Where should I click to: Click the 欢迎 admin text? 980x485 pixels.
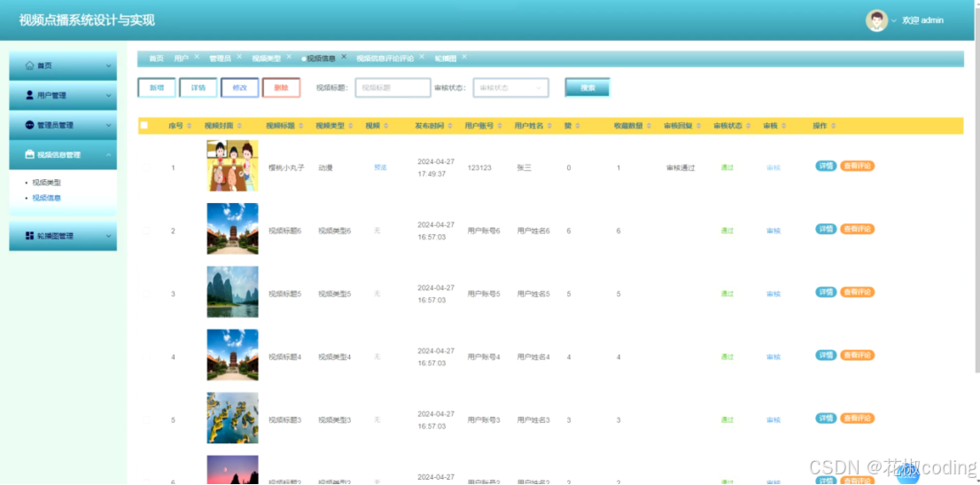[x=922, y=20]
